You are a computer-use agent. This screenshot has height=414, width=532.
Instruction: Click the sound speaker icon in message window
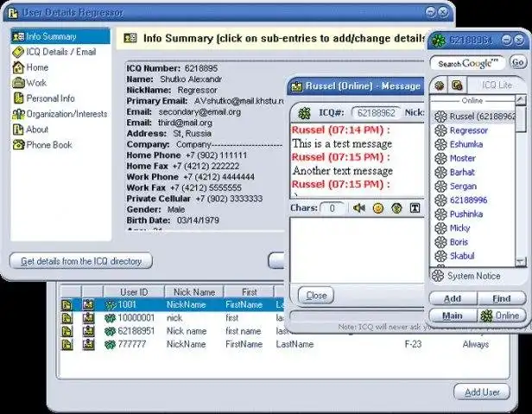pos(359,207)
